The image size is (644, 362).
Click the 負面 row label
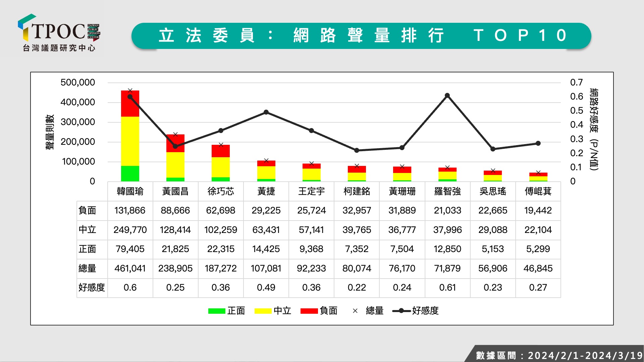(x=88, y=210)
